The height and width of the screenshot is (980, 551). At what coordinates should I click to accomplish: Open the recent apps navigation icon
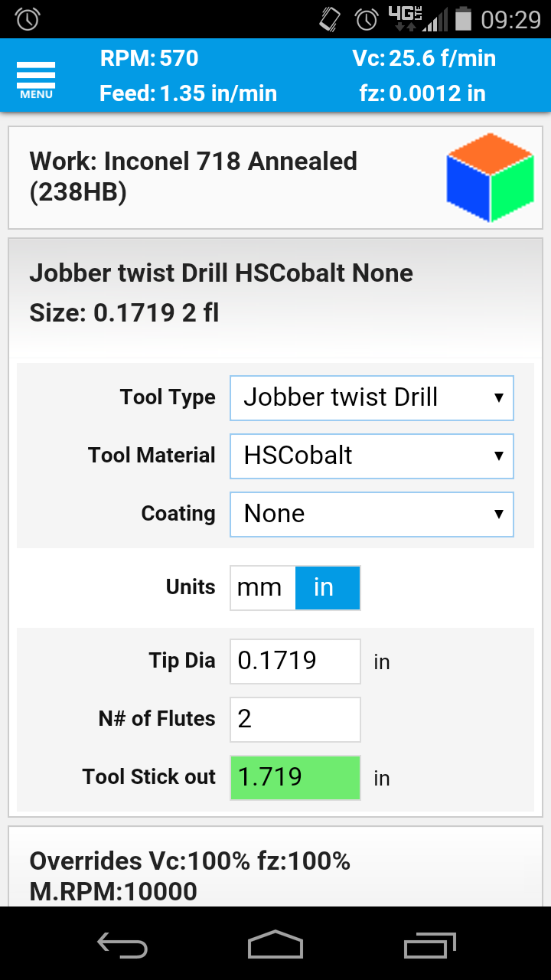point(429,945)
